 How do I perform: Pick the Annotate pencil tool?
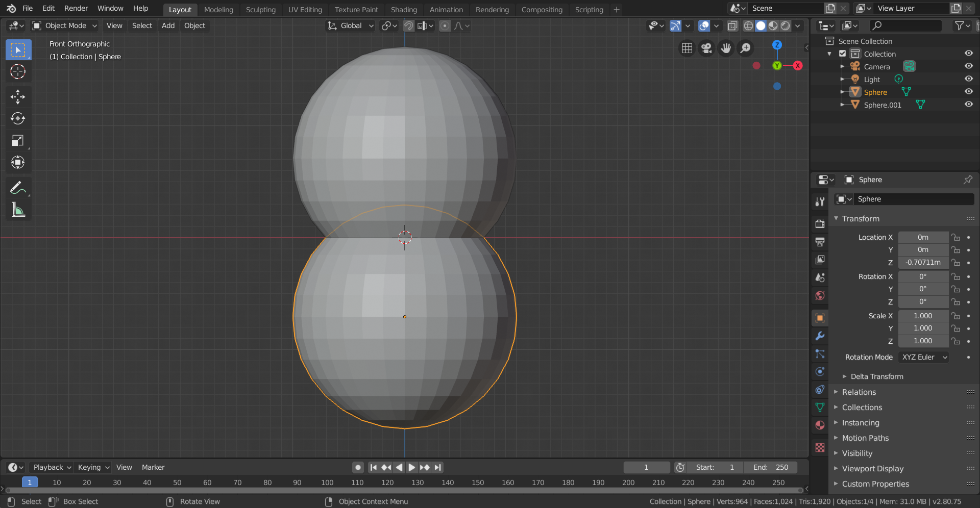[x=18, y=188]
